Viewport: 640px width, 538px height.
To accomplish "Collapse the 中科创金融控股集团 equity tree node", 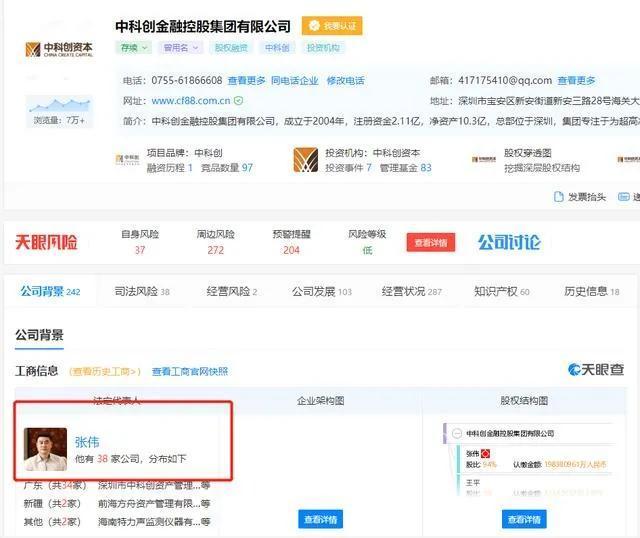I will pyautogui.click(x=458, y=433).
